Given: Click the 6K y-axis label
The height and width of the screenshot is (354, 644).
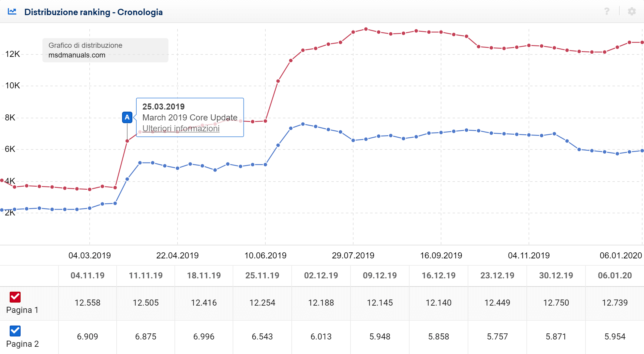Looking at the screenshot, I should (x=10, y=149).
